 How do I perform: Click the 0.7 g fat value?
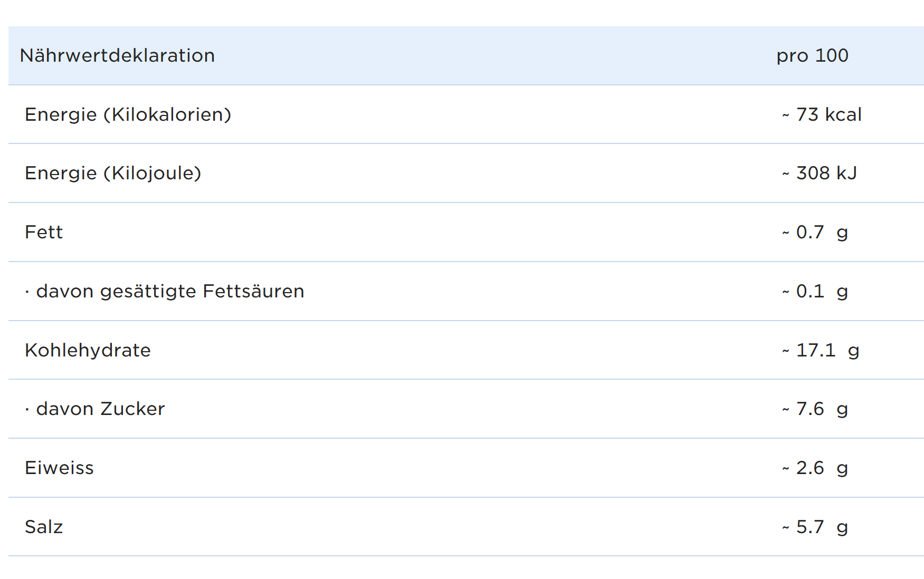pyautogui.click(x=822, y=232)
